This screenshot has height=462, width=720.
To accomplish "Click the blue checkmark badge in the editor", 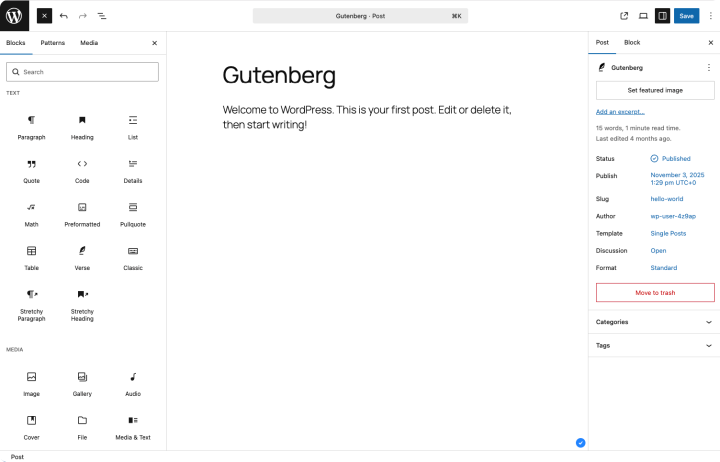I will tap(580, 443).
